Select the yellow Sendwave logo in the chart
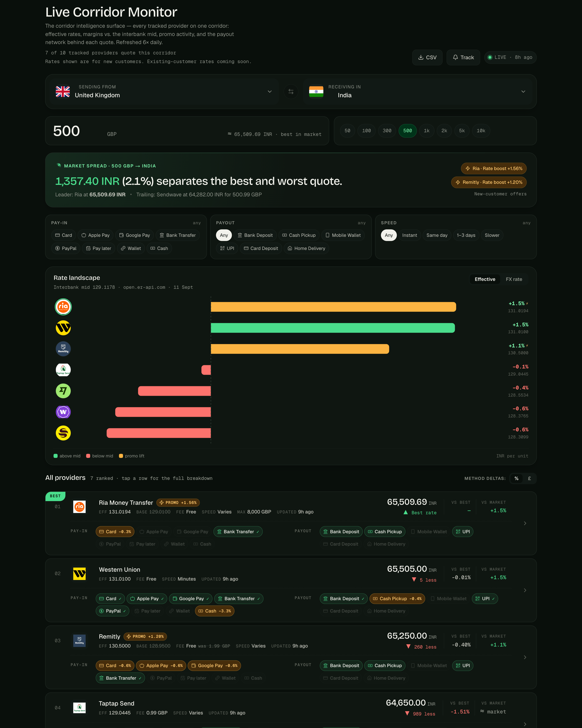Viewport: 582px width, 728px height. 63,433
